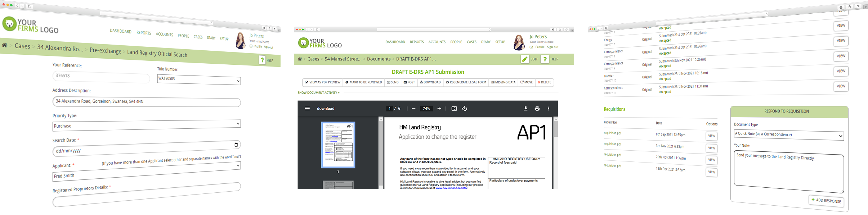Image resolution: width=868 pixels, height=215 pixels.
Task: View Correspondence submitted 23rd Nov 2021 11:31am
Action: [x=841, y=86]
